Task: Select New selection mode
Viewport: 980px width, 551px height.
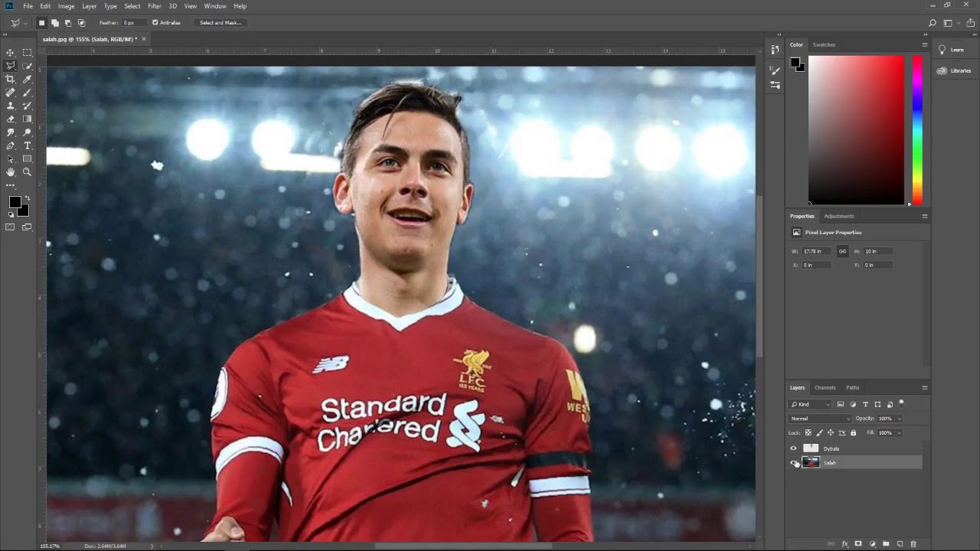Action: [x=41, y=23]
